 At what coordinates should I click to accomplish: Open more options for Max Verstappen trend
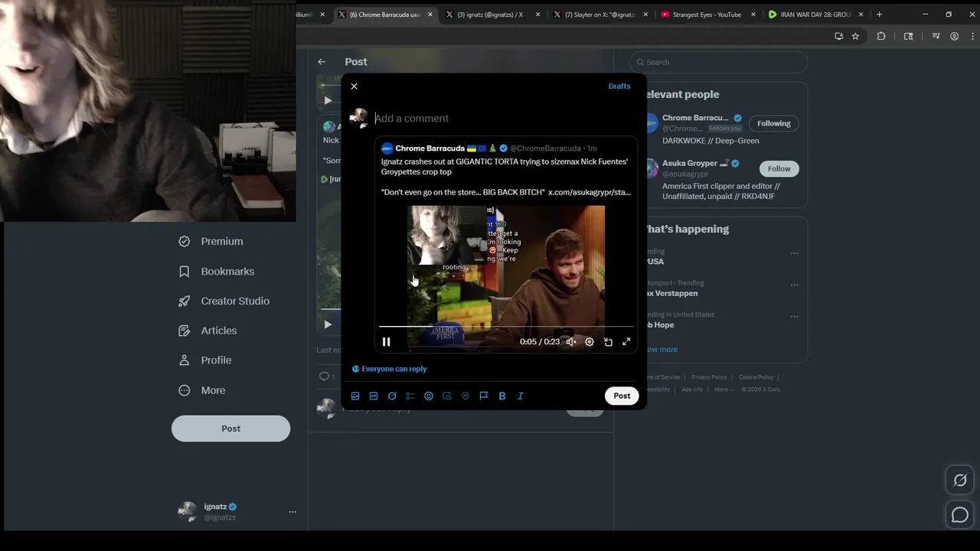[794, 285]
